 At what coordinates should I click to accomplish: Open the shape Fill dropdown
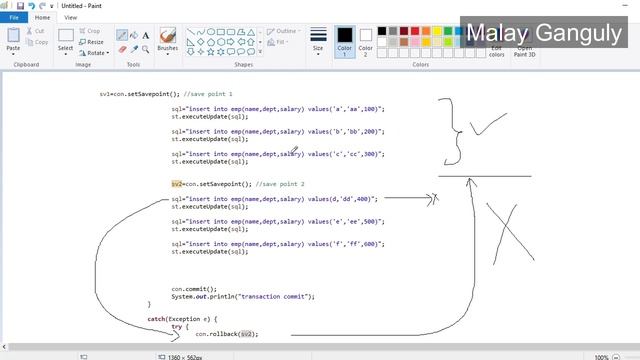(278, 42)
